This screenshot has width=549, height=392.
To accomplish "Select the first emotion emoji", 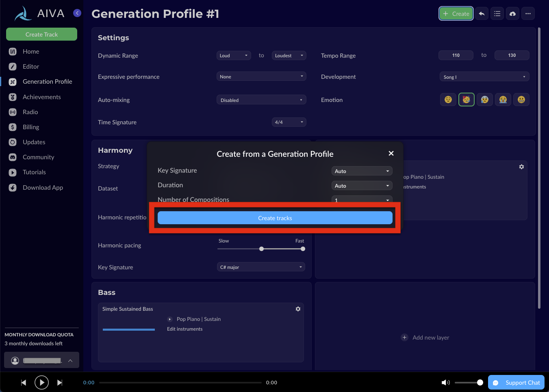I will [x=448, y=100].
